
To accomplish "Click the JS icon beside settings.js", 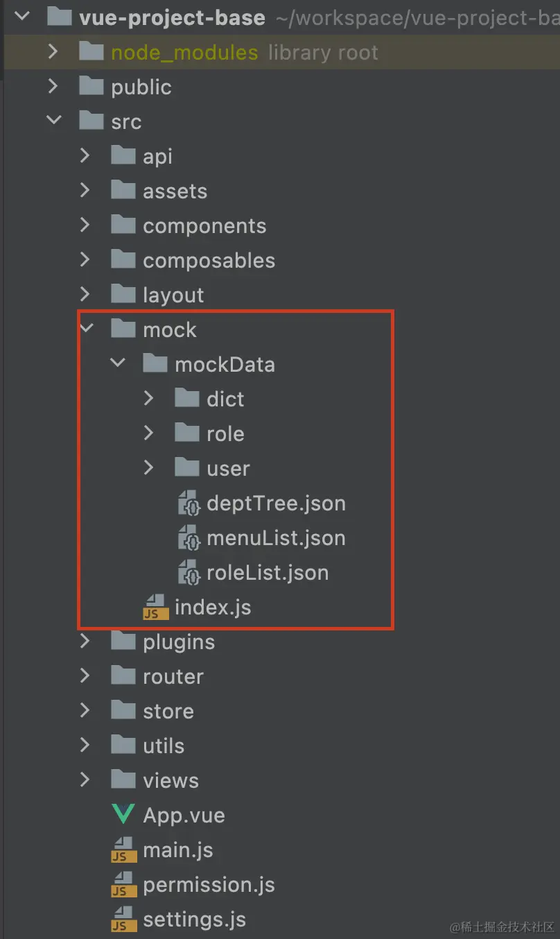I will 123,919.
